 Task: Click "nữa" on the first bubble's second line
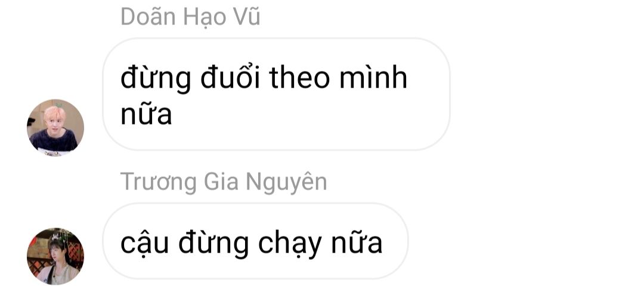[x=146, y=114]
